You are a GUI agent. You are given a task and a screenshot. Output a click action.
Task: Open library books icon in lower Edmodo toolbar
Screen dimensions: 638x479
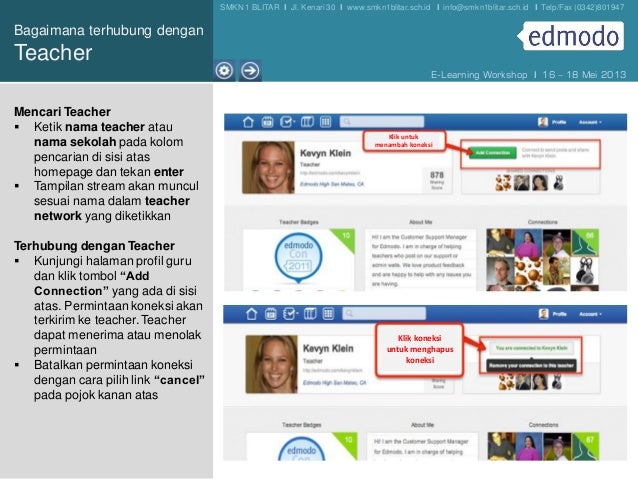coord(310,314)
